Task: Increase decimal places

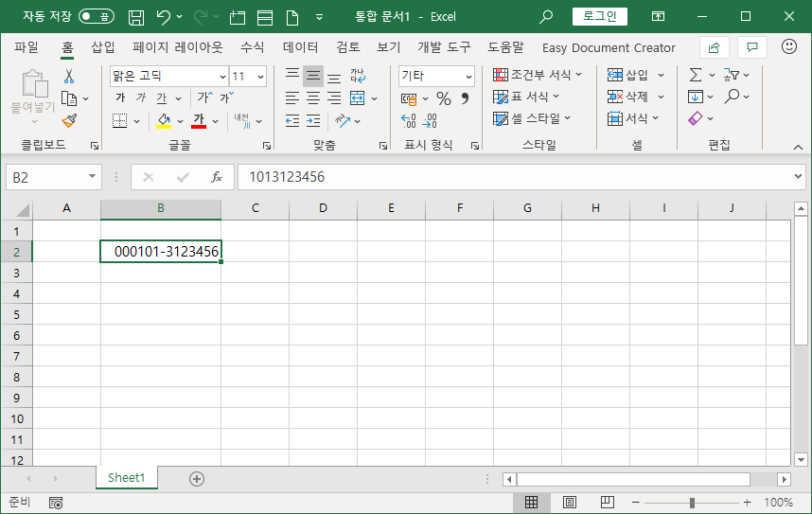Action: click(x=409, y=121)
